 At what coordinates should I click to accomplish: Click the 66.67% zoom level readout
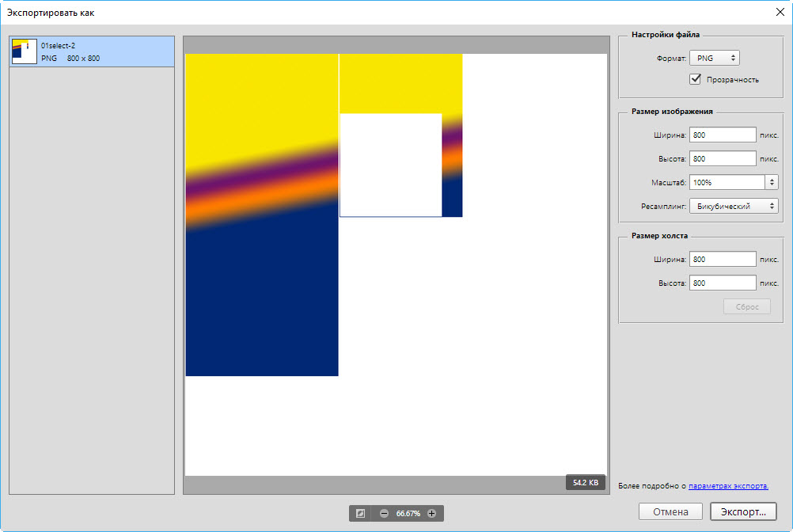[408, 513]
